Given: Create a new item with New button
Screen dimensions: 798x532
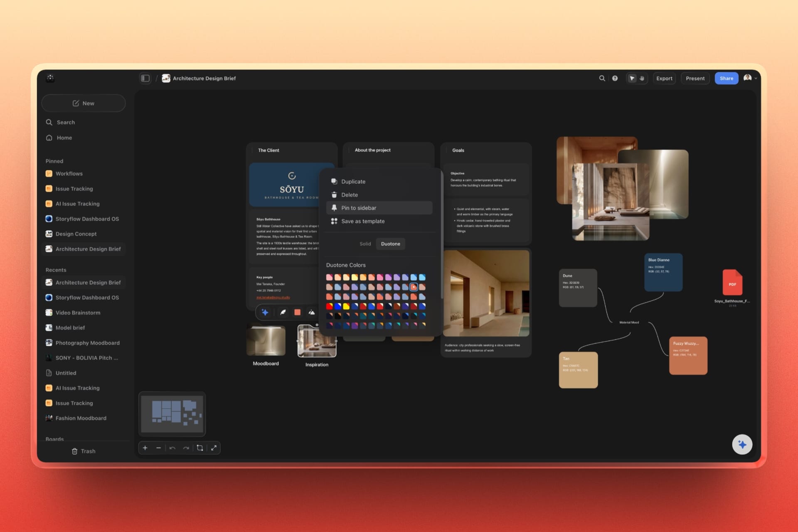Looking at the screenshot, I should point(84,103).
